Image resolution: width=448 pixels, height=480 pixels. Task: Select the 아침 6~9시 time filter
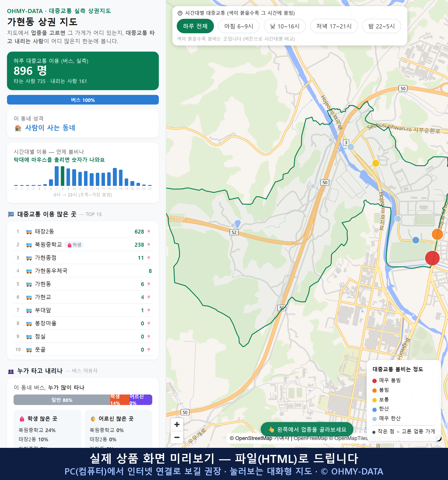click(x=238, y=26)
